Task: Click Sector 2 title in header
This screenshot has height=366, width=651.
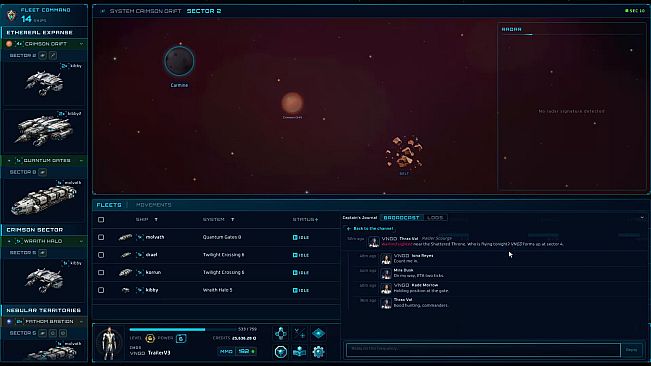Action: click(x=204, y=11)
